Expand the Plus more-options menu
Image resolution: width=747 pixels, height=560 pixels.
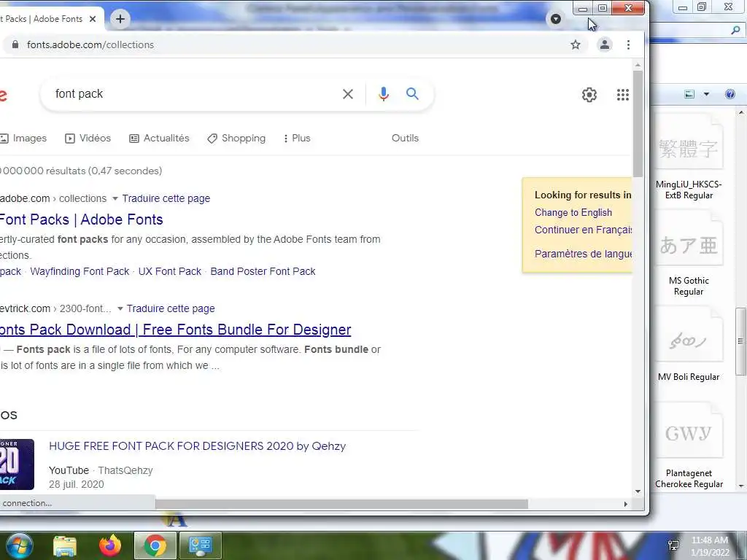pyautogui.click(x=296, y=138)
